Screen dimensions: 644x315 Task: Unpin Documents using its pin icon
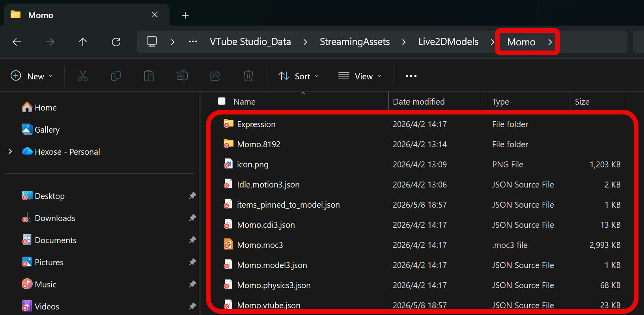tap(192, 240)
